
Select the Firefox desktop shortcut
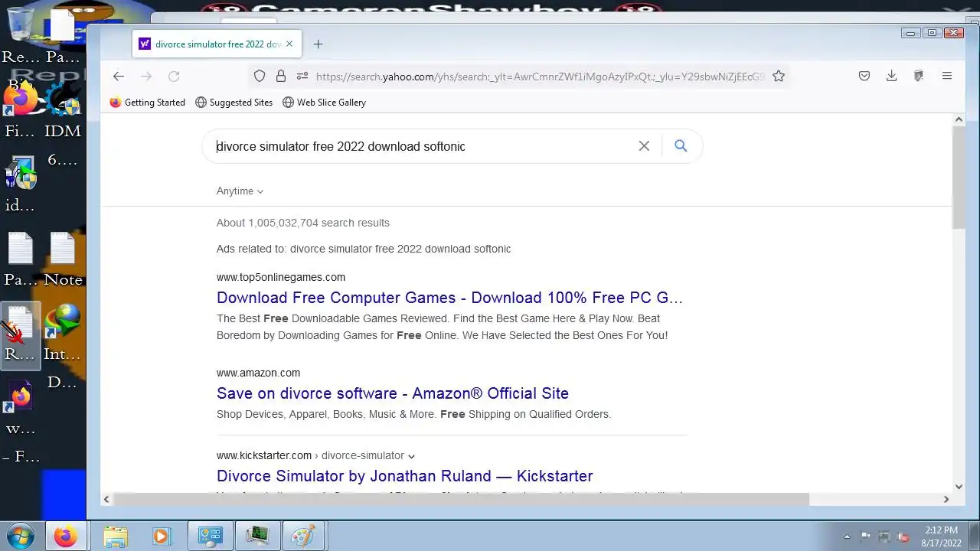click(x=21, y=111)
